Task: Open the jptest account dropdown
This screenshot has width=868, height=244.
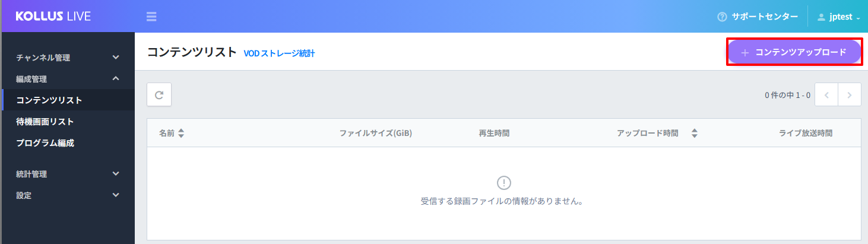Action: pyautogui.click(x=839, y=17)
